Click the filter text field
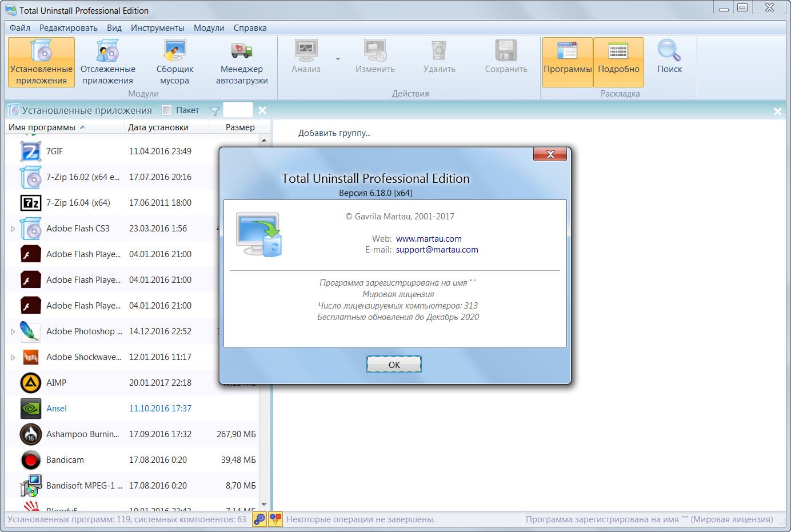The width and height of the screenshot is (791, 532). click(x=237, y=110)
